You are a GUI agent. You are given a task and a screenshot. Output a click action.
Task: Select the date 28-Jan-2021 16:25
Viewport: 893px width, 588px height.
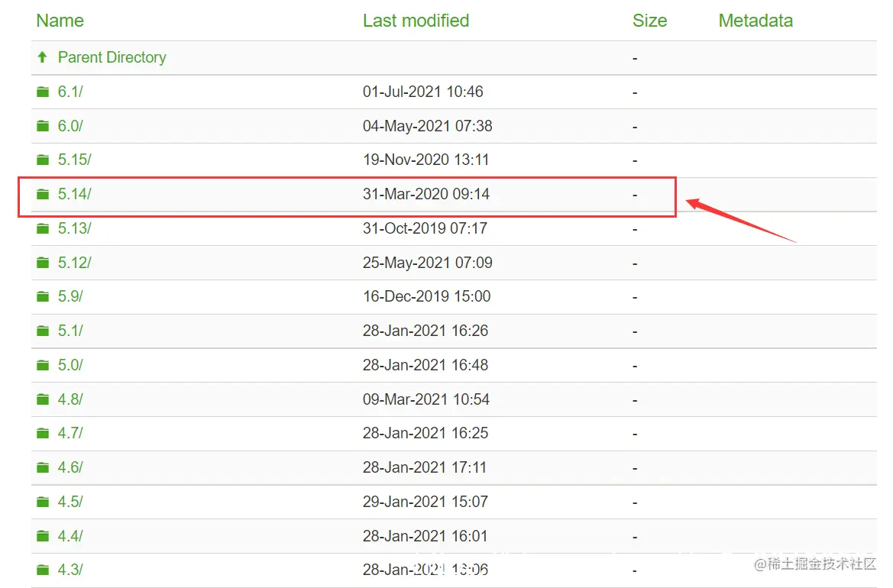tap(425, 433)
